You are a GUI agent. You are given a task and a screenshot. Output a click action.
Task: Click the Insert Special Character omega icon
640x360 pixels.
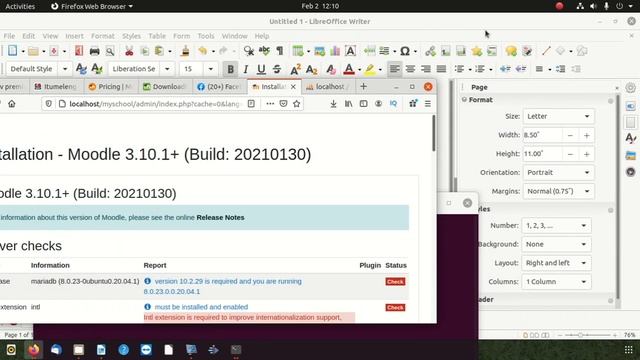pos(404,51)
